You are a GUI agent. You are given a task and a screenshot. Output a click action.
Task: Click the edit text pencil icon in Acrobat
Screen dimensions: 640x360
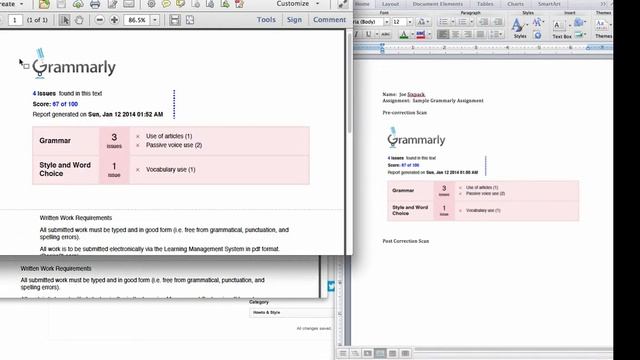coord(112,4)
